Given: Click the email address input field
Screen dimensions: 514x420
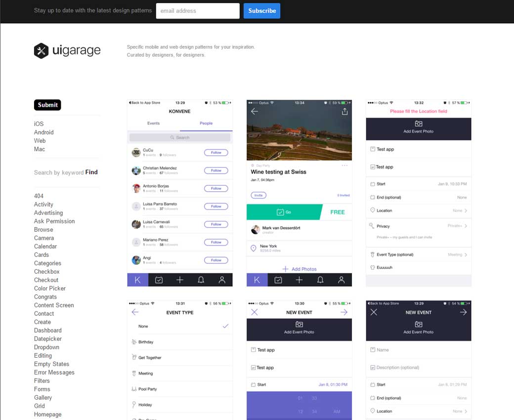Looking at the screenshot, I should click(x=198, y=11).
